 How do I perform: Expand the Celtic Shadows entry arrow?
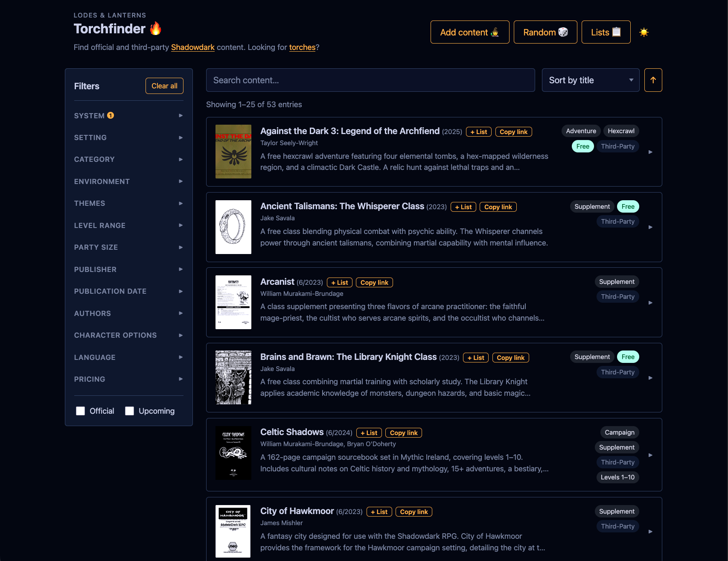(x=650, y=455)
